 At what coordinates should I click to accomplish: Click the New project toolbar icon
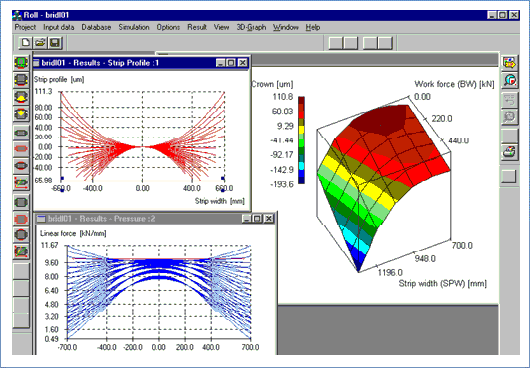[25, 43]
